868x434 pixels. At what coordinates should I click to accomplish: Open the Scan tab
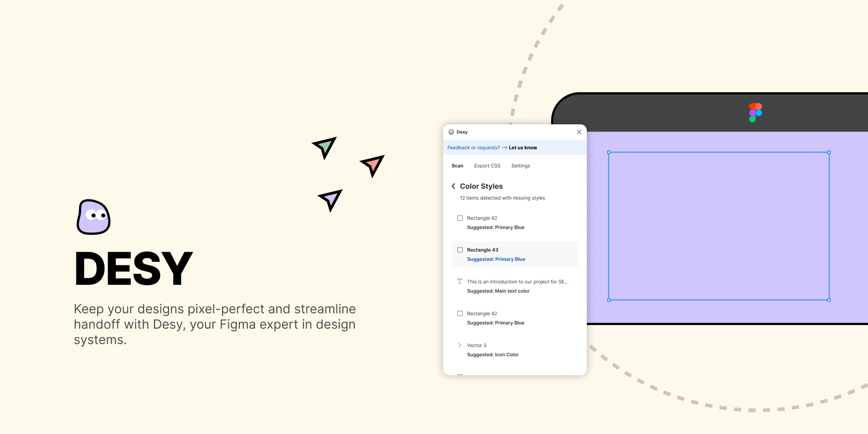click(x=458, y=166)
